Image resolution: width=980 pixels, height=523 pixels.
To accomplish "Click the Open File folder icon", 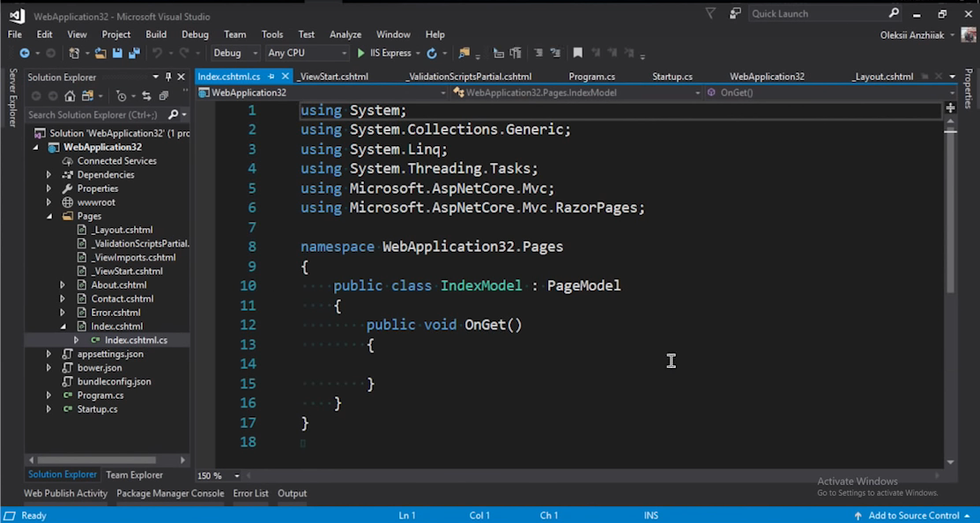I will tap(100, 53).
